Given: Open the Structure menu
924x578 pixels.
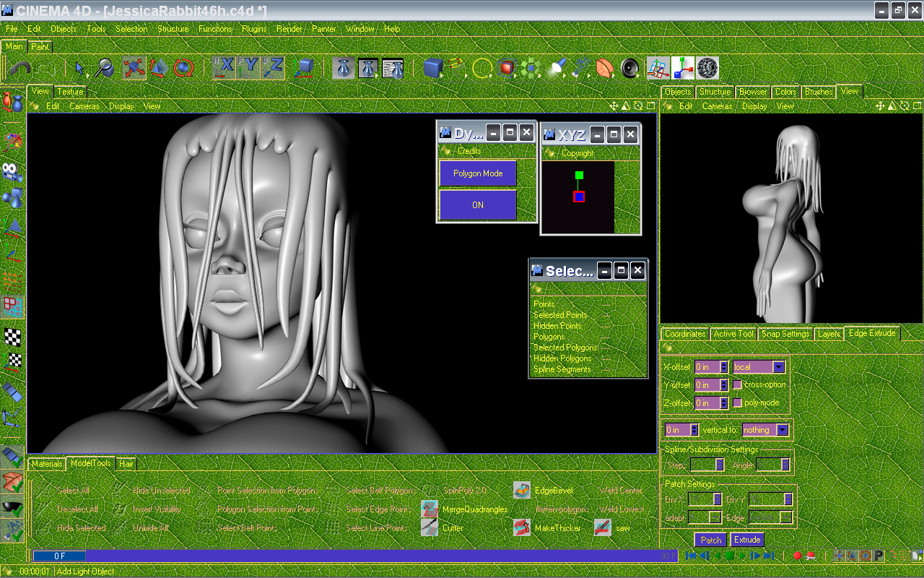Looking at the screenshot, I should point(173,29).
